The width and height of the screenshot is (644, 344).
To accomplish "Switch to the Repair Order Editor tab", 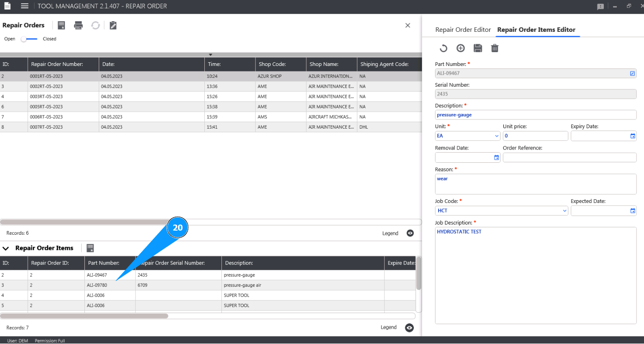I will tap(463, 30).
